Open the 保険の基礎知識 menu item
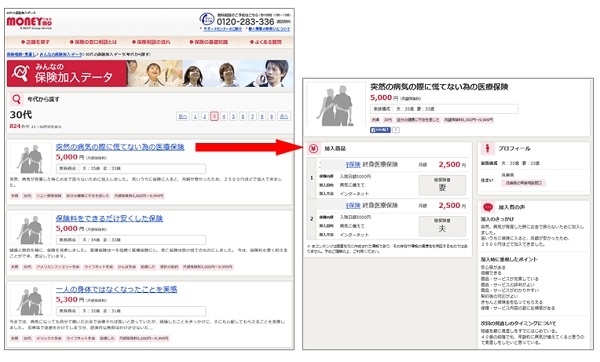The height and width of the screenshot is (362, 600). 209,42
